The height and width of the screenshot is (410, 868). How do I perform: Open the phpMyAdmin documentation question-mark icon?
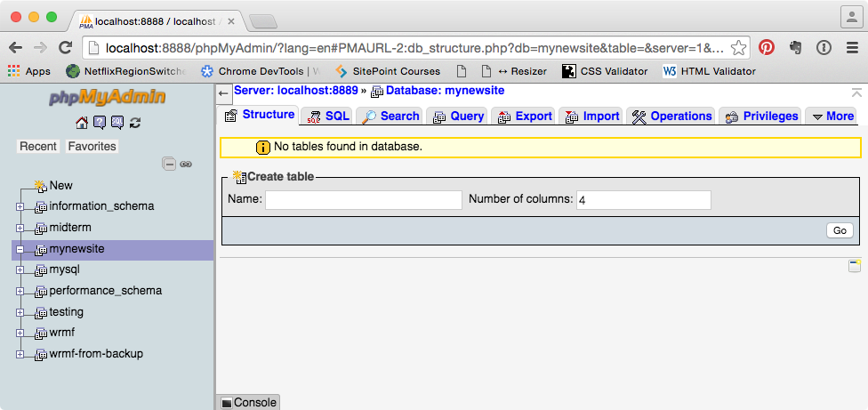point(99,122)
